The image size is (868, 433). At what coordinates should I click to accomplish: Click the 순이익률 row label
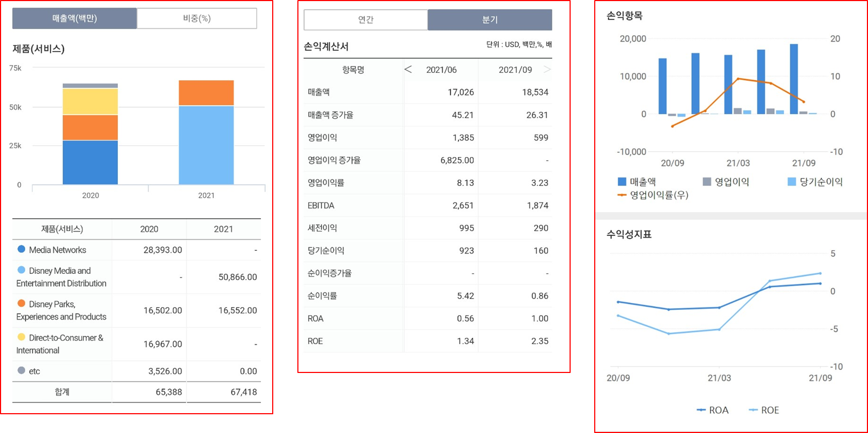[323, 295]
